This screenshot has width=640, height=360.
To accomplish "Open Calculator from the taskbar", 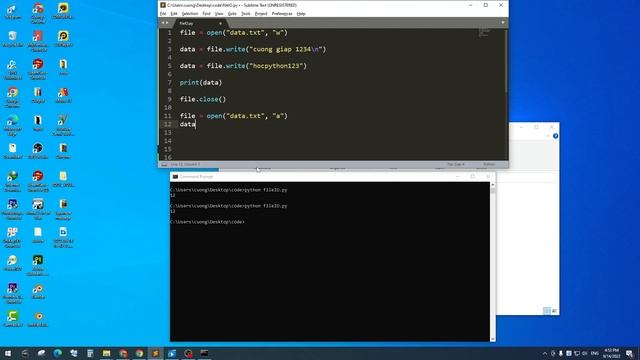I will (x=90, y=353).
